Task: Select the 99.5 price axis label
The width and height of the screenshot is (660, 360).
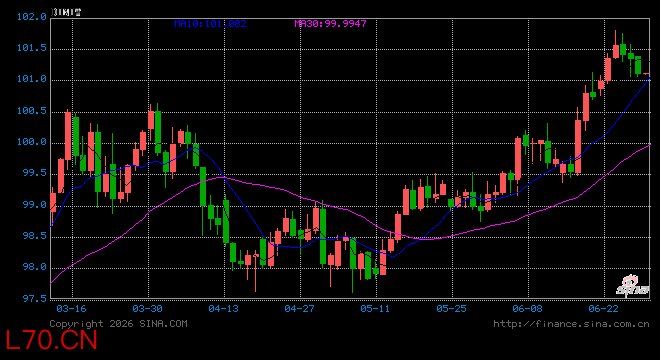Action: (x=35, y=173)
